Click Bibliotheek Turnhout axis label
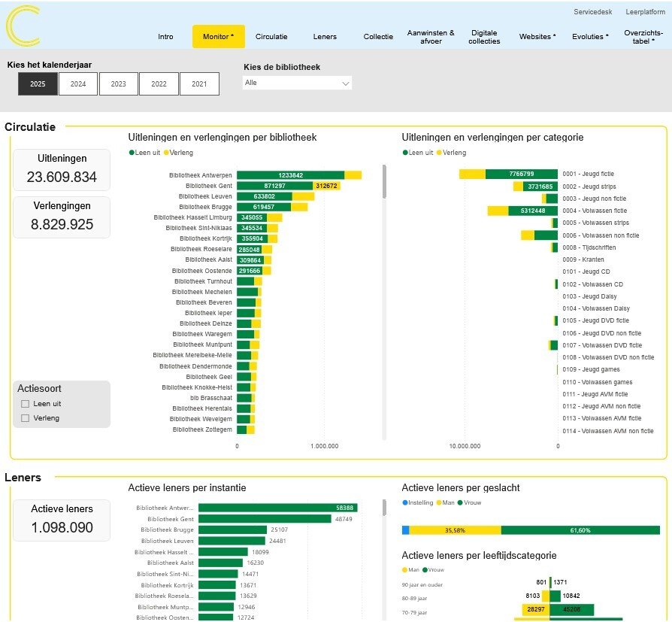 tap(203, 281)
